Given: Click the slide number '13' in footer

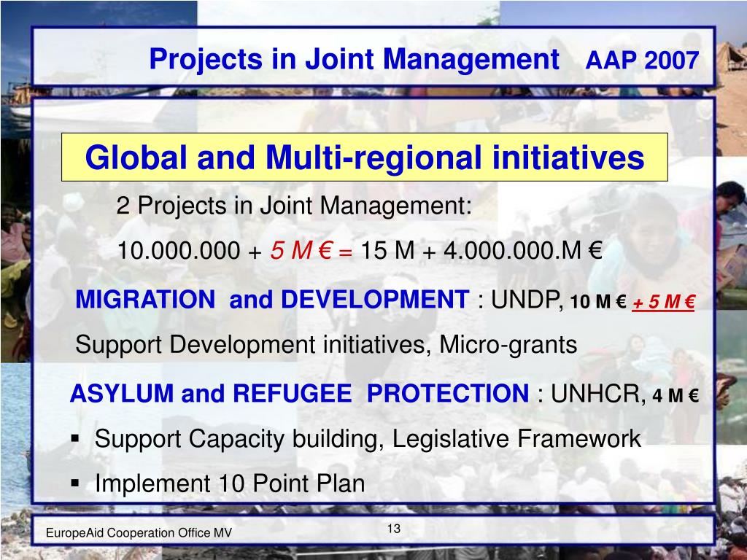Looking at the screenshot, I should 394,529.
